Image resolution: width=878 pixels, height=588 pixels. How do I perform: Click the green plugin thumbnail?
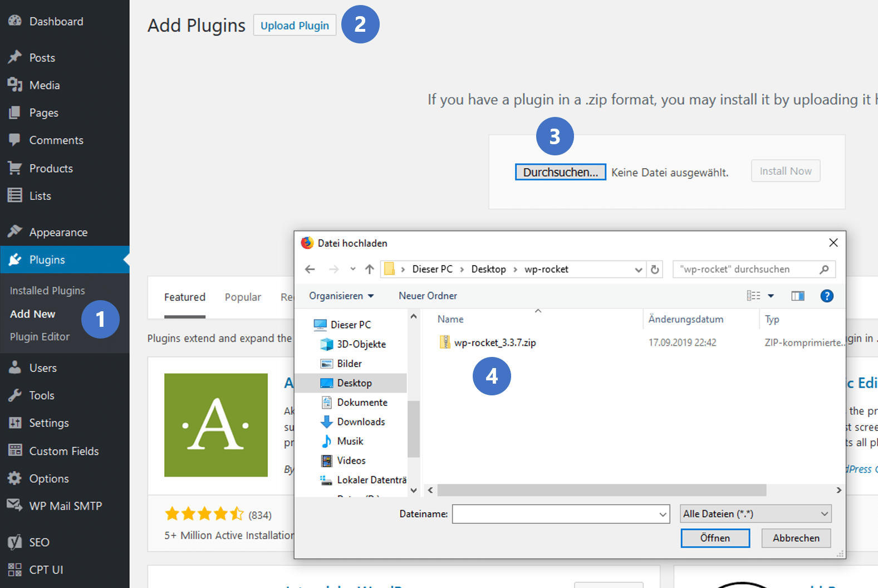[216, 425]
